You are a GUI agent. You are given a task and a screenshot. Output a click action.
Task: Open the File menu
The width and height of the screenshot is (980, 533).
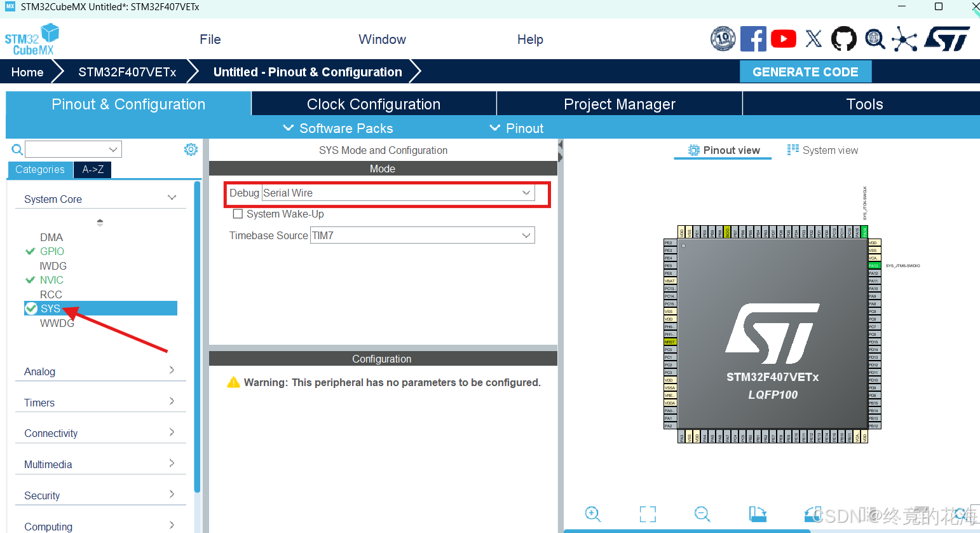(x=210, y=39)
